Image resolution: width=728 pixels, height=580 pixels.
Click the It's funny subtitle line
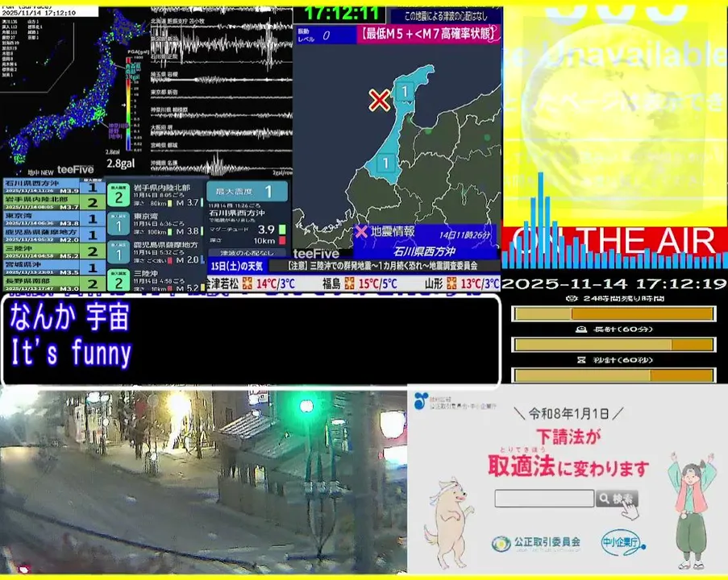tap(71, 353)
